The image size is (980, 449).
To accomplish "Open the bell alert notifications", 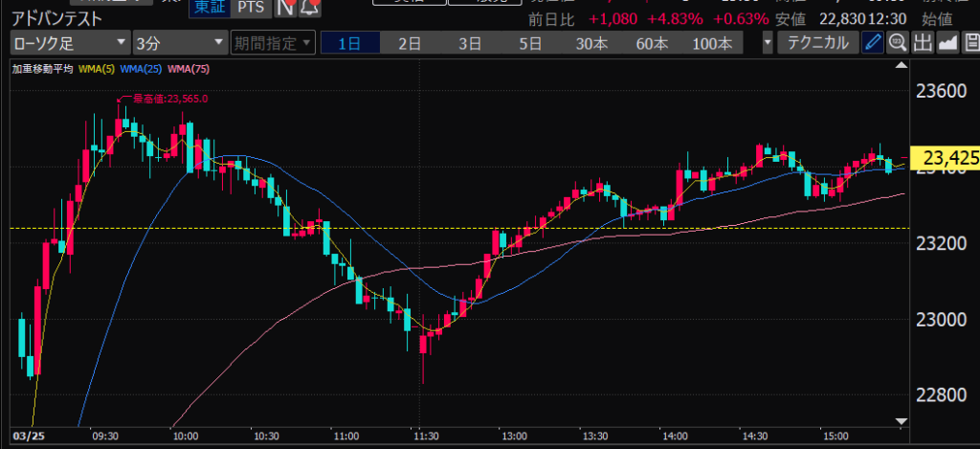I will coord(311,8).
